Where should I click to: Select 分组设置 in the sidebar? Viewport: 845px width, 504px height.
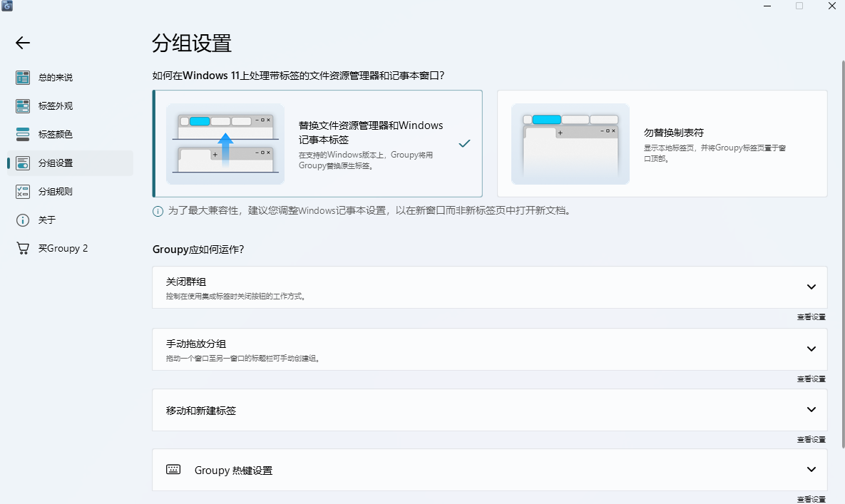tap(70, 163)
